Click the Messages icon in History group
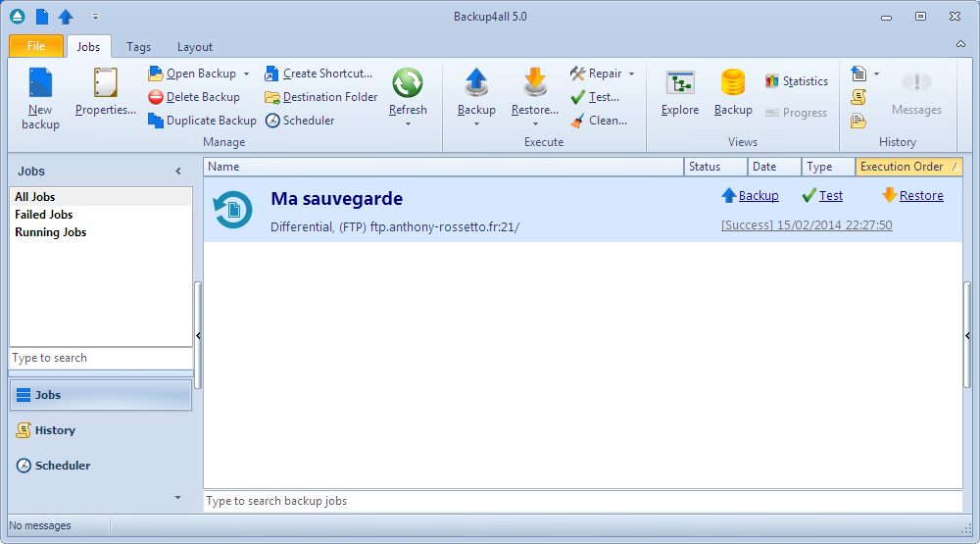The height and width of the screenshot is (544, 980). pos(916,83)
